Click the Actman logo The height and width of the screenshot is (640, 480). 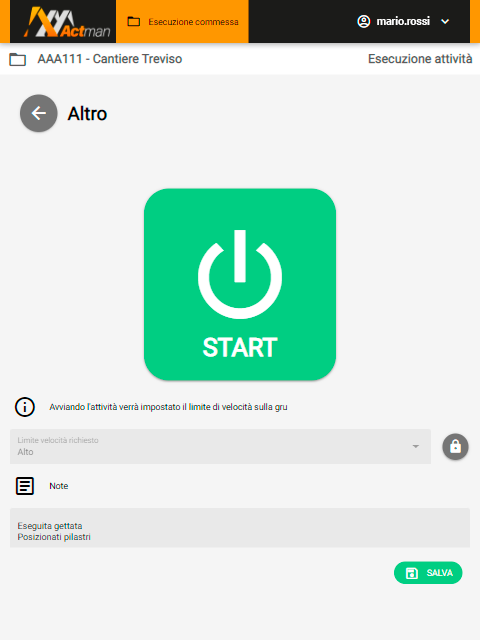[67, 22]
